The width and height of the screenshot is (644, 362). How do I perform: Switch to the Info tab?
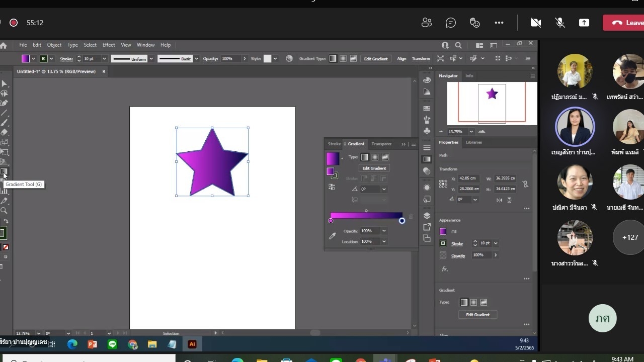pos(469,76)
